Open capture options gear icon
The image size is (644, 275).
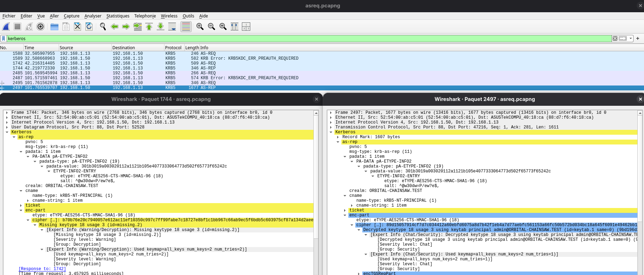click(40, 27)
